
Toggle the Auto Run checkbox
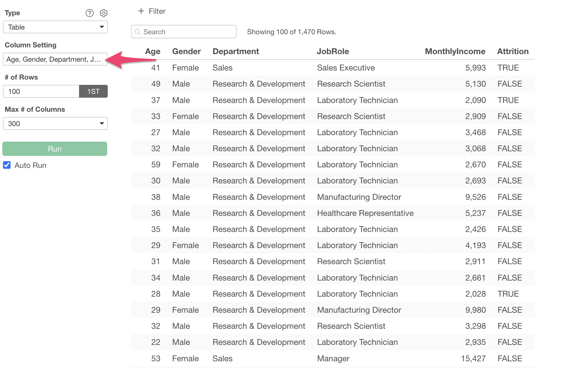pyautogui.click(x=7, y=165)
